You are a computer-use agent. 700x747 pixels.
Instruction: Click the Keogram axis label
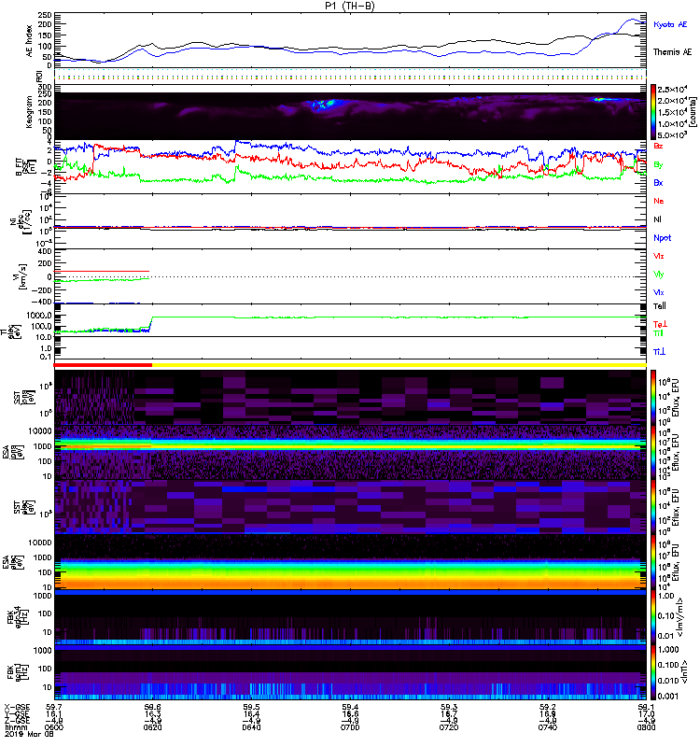click(x=29, y=111)
